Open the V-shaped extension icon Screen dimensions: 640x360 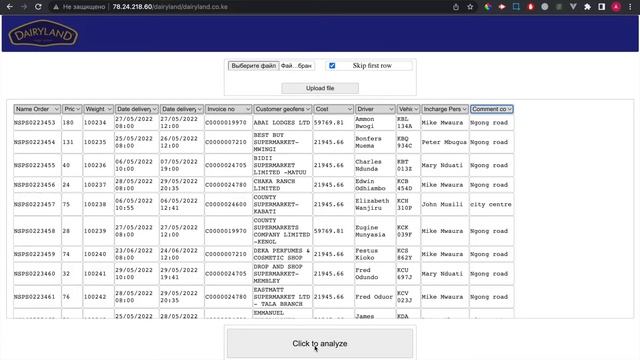tap(573, 7)
